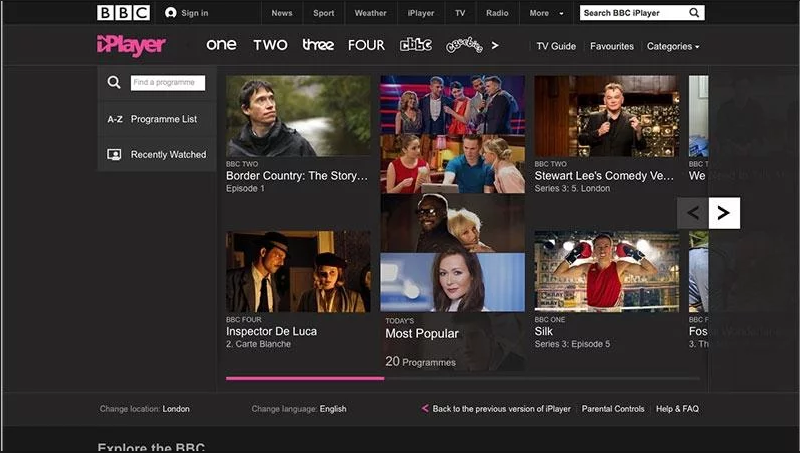This screenshot has height=453, width=800.
Task: Click the Sign in account icon
Action: tap(170, 13)
